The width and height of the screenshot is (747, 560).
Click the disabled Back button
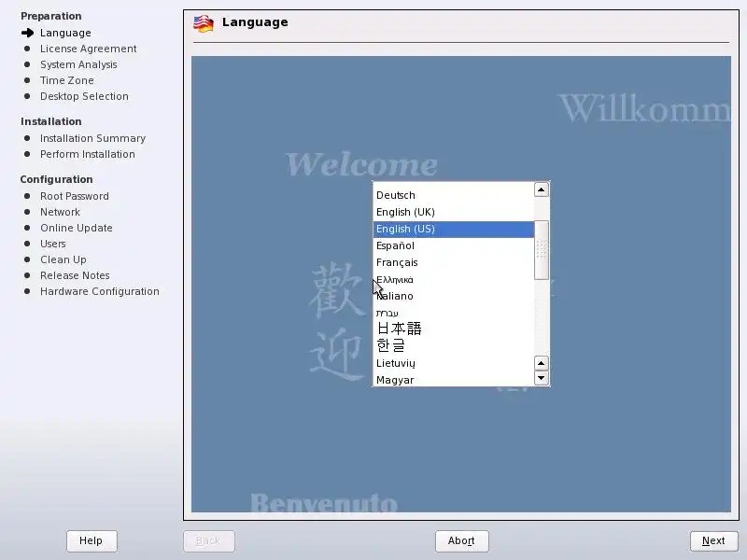tap(208, 541)
